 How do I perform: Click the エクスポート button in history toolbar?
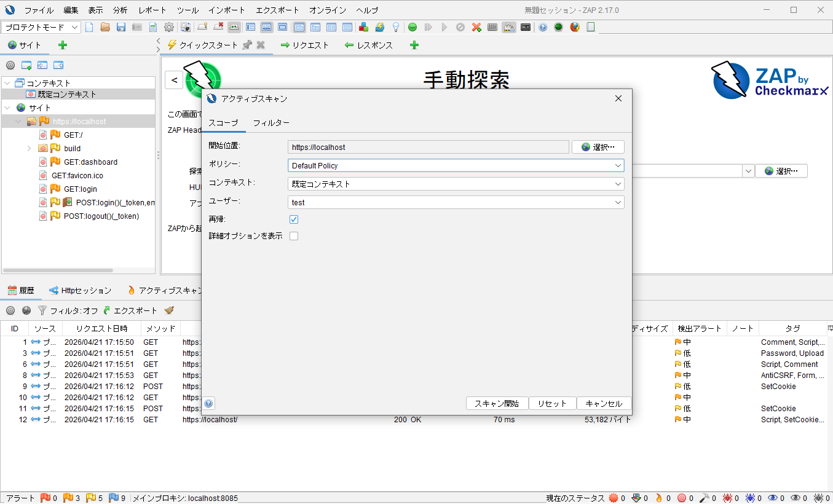(x=130, y=310)
